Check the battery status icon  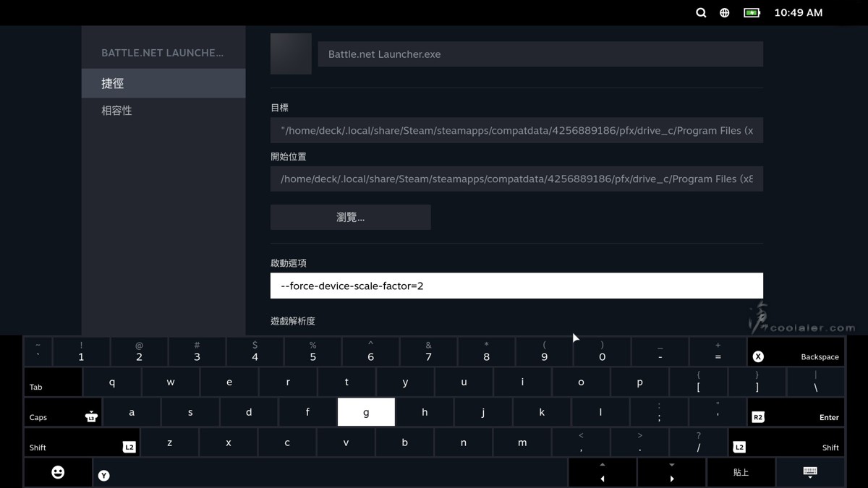[x=752, y=12]
